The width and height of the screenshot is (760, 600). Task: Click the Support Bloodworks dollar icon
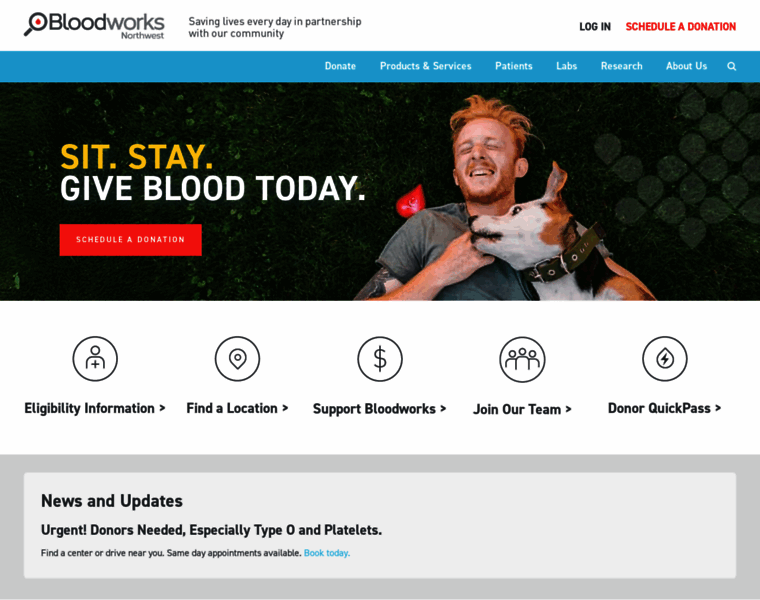pos(380,359)
